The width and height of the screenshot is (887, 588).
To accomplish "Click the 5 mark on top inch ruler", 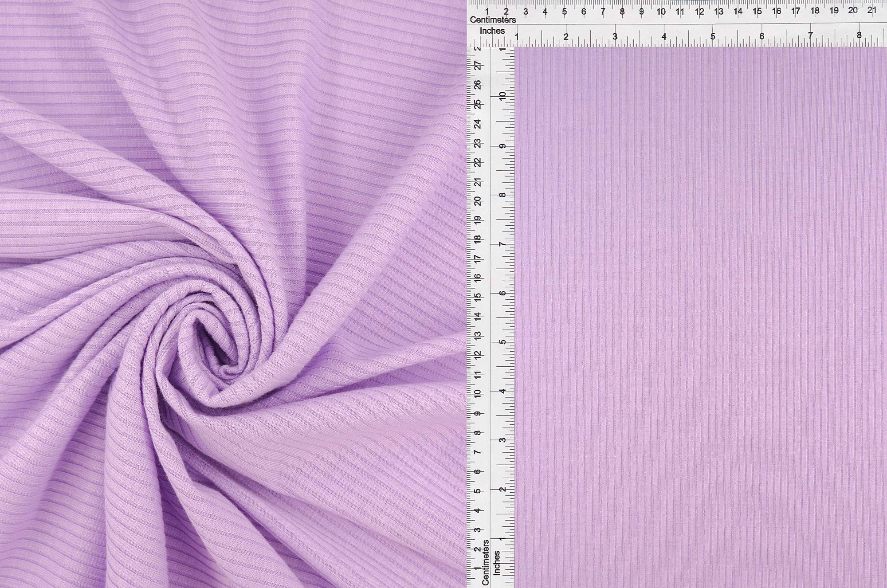I will [x=713, y=36].
